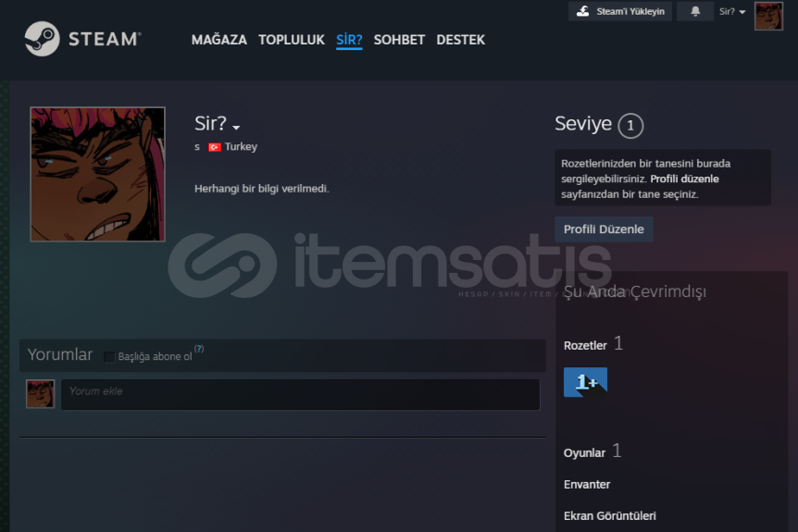This screenshot has width=798, height=532.
Task: Open the MAĞAZA menu
Action: (218, 40)
